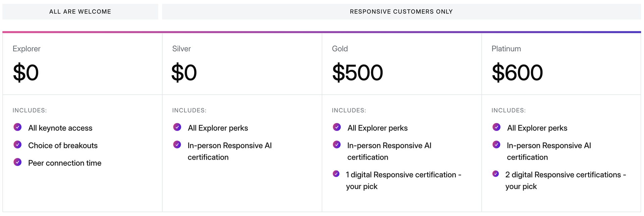Click the 1 digital Responsive certification text
Screen dimensions: 644x216
(x=404, y=180)
